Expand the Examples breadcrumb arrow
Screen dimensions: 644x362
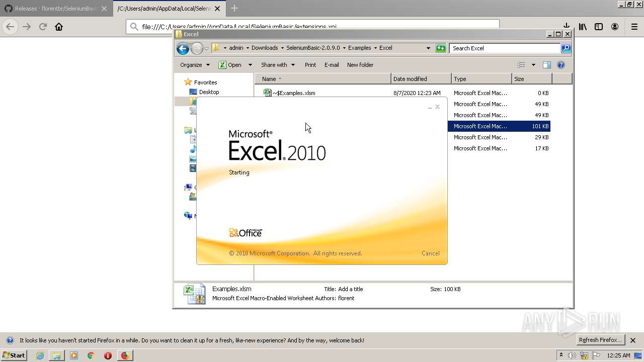click(375, 48)
